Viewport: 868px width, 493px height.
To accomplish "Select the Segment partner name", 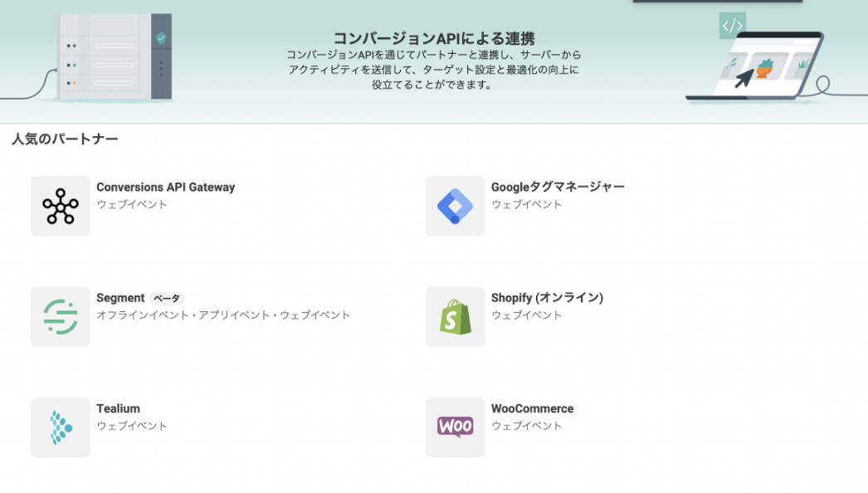I will (120, 298).
